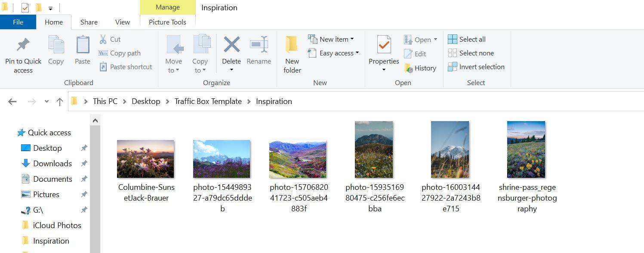Screen dimensions: 644x253
Task: Open Customize Quick Access Toolbar dropdown
Action: 50,8
